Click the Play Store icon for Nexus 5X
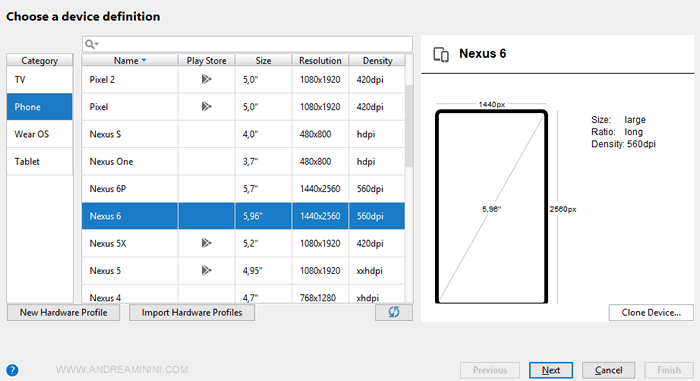Screen dimensions: 700x381 pos(206,243)
